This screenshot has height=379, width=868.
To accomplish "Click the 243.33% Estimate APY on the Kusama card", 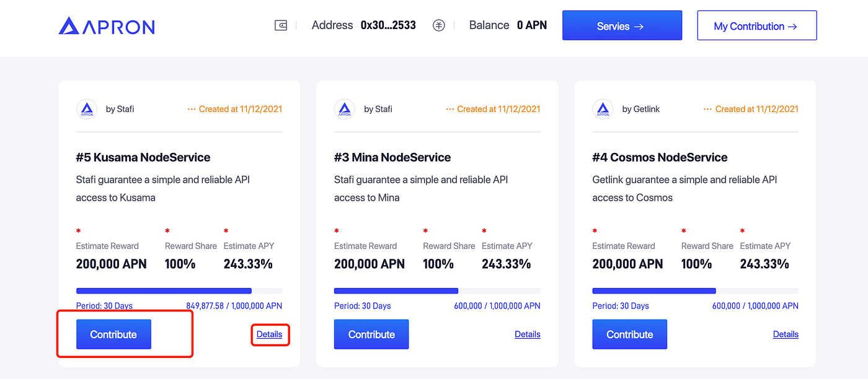I will click(x=248, y=264).
